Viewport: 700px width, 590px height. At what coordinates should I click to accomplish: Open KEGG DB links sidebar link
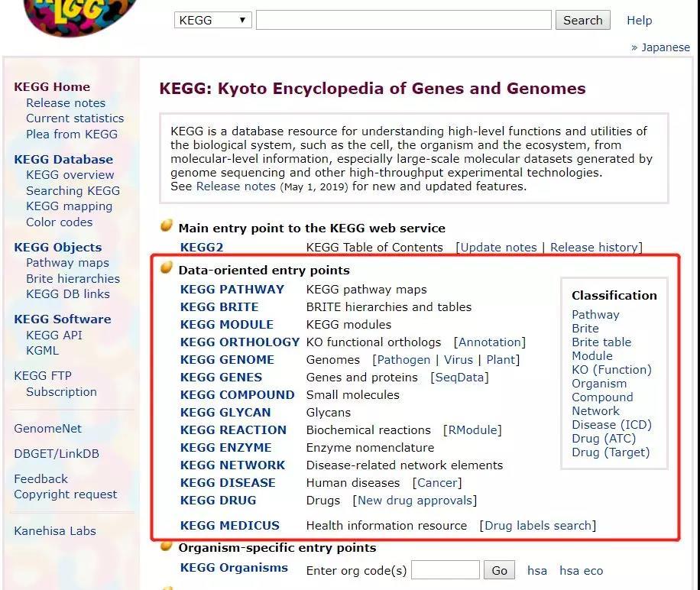pos(68,293)
